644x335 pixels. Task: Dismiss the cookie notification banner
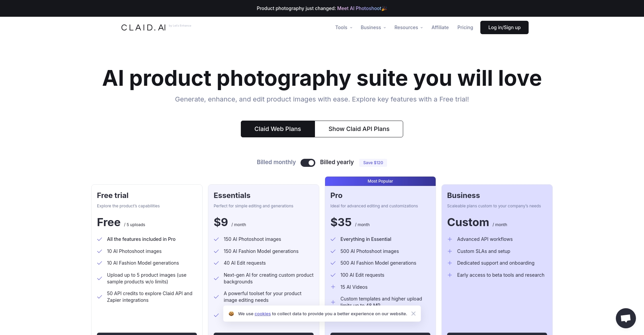click(414, 314)
